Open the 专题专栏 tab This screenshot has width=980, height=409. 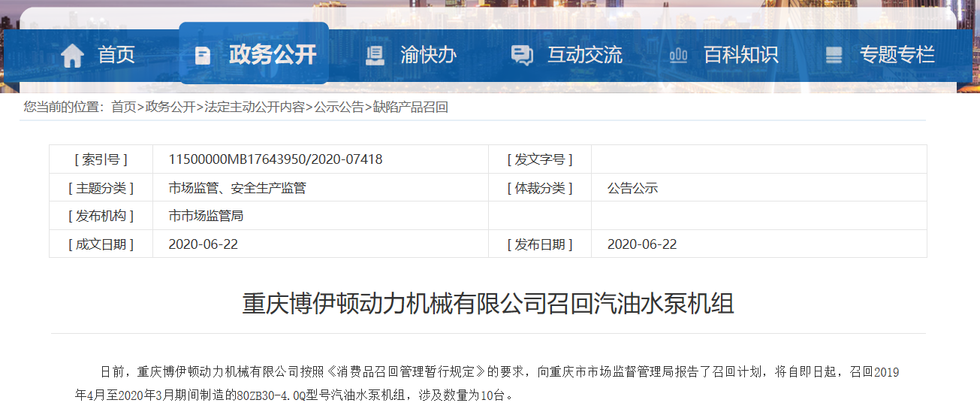(x=897, y=55)
